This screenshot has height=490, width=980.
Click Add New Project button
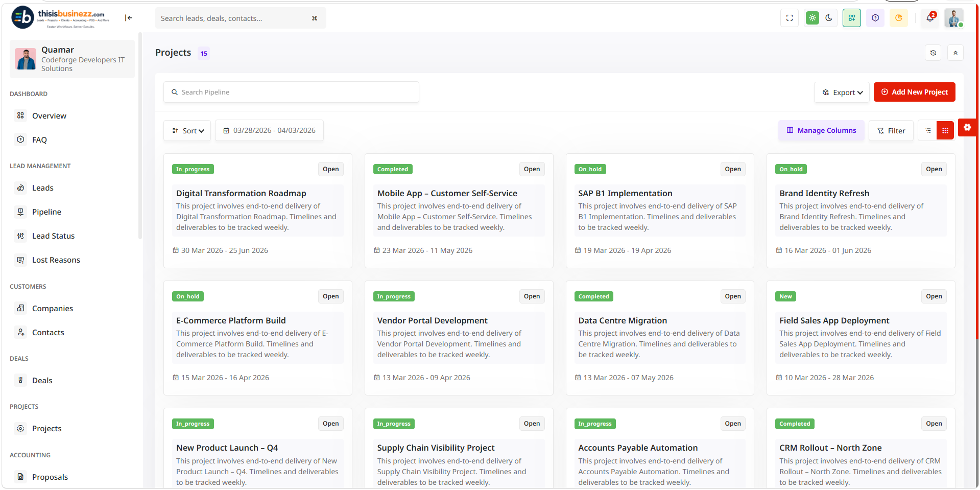tap(914, 92)
